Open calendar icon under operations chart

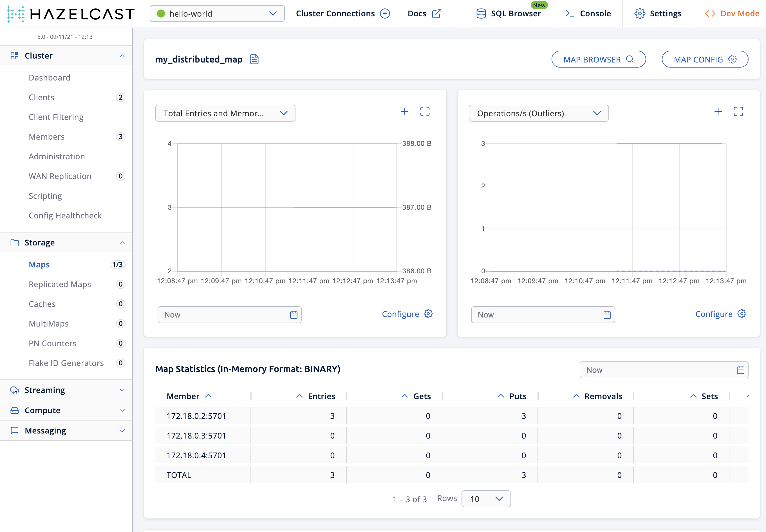pyautogui.click(x=607, y=315)
